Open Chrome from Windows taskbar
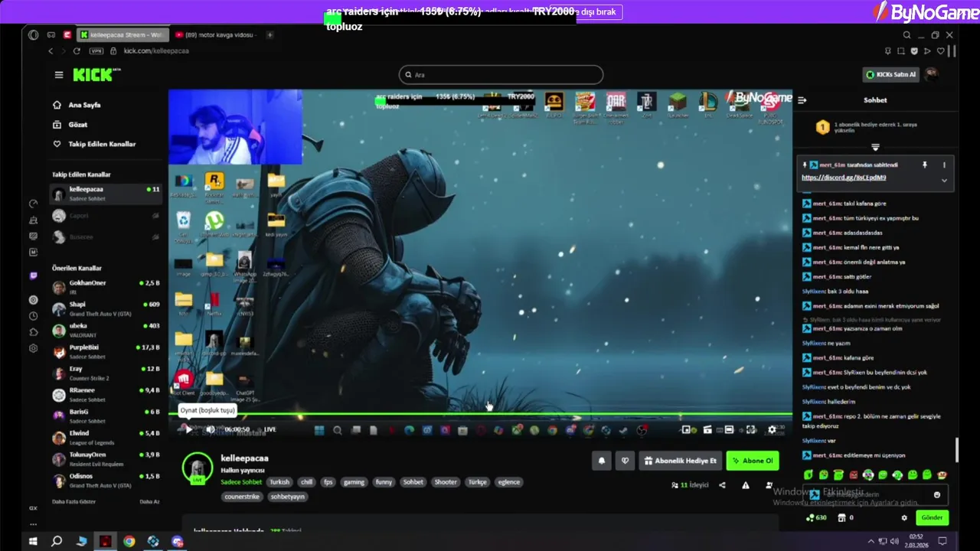The image size is (980, 551). [x=129, y=541]
